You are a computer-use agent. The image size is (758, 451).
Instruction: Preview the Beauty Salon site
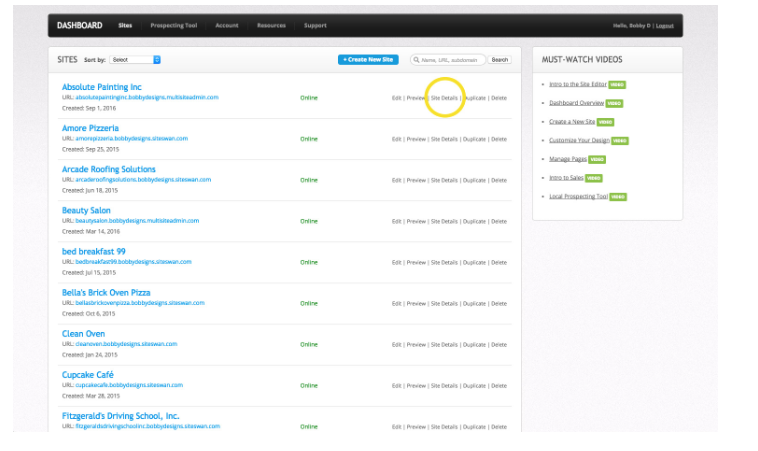416,221
